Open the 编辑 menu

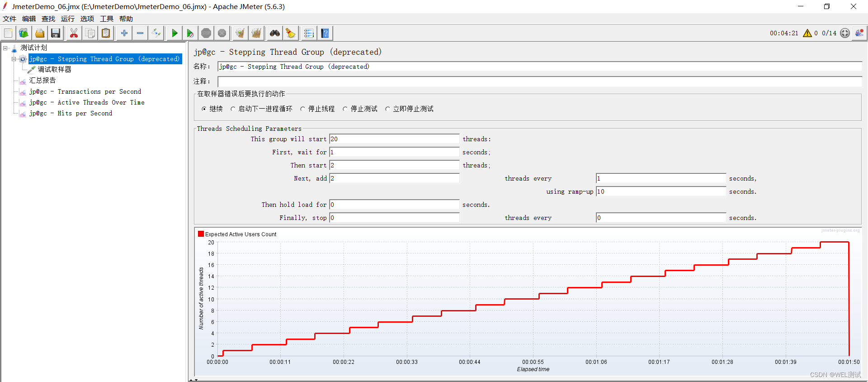(x=29, y=19)
